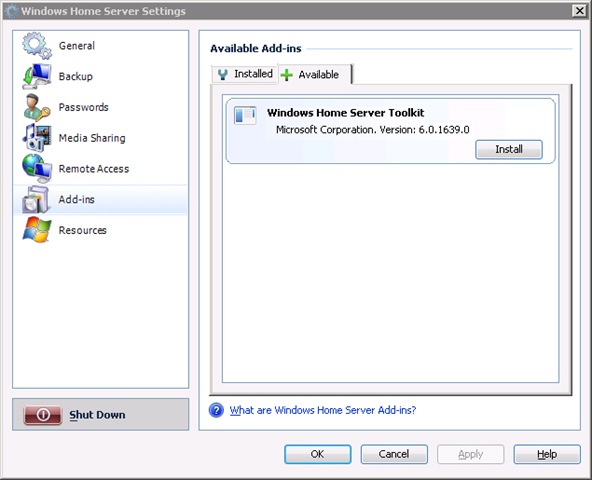
Task: Install the Windows Home Server Toolkit
Action: point(509,150)
